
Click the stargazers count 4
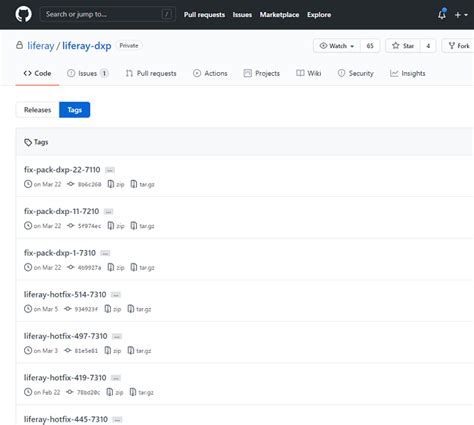pyautogui.click(x=428, y=46)
